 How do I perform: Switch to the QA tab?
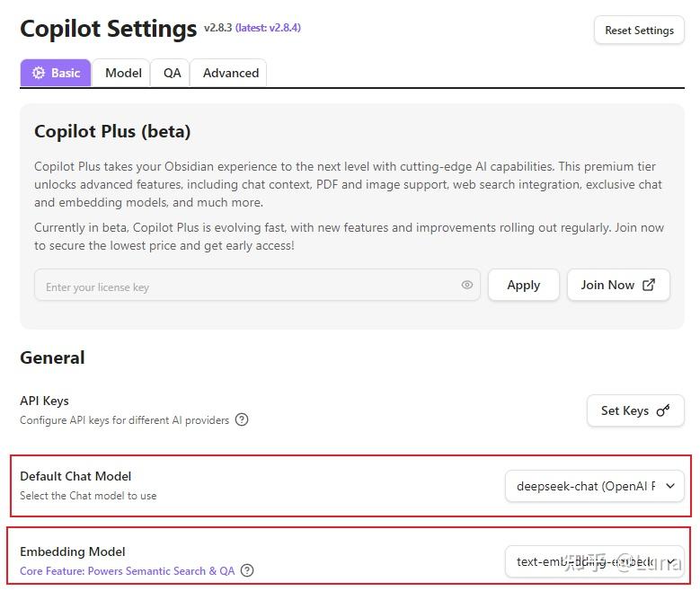point(172,73)
